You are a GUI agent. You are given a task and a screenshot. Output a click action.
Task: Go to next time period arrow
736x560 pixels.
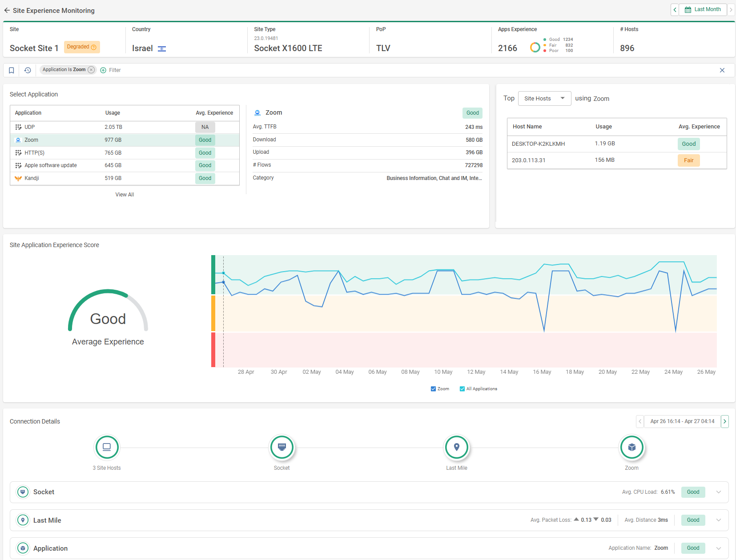[731, 10]
